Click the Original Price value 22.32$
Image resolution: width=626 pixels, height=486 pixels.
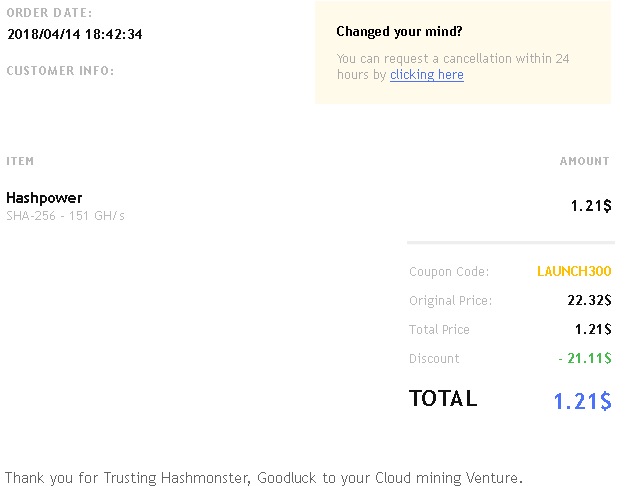click(x=589, y=300)
